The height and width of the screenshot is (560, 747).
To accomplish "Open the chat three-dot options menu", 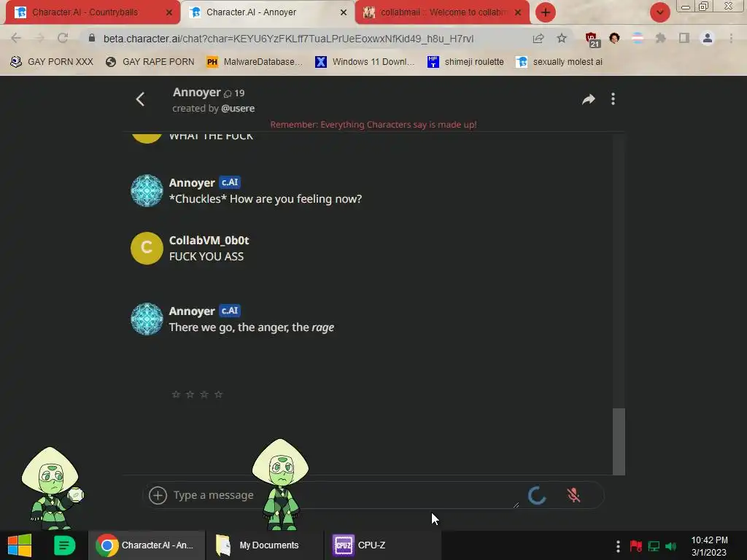I will tap(613, 99).
